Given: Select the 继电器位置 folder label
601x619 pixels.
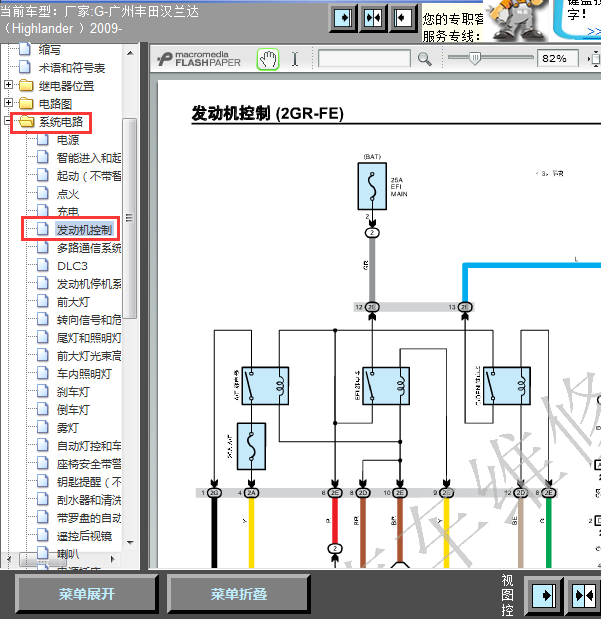Looking at the screenshot, I should coord(66,86).
